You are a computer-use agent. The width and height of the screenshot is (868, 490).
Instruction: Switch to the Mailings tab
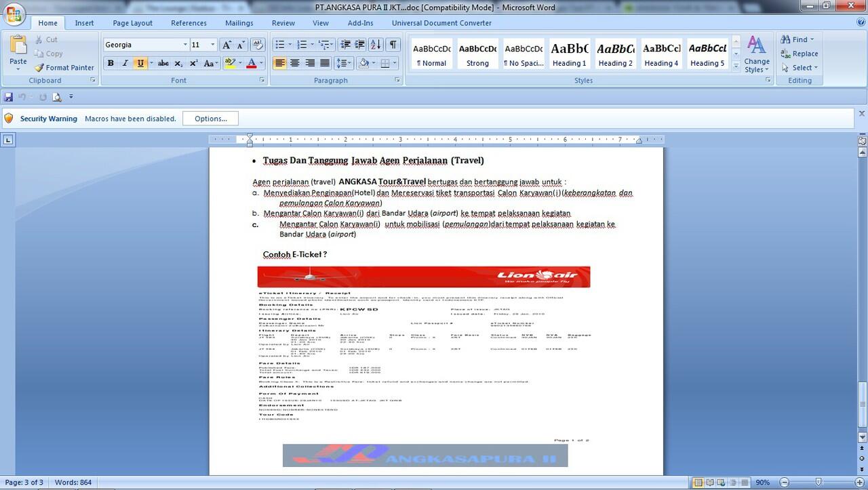pos(239,23)
